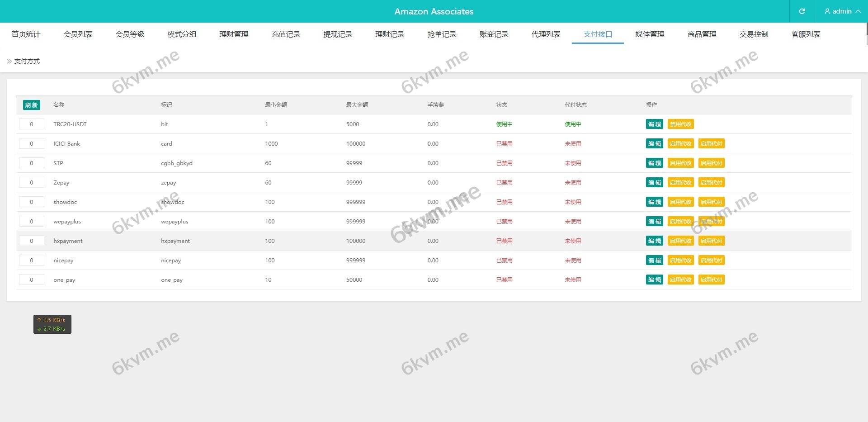Screen dimensions: 868x422
Task: Click 编辑 button for TRC20-USDT
Action: click(x=654, y=124)
